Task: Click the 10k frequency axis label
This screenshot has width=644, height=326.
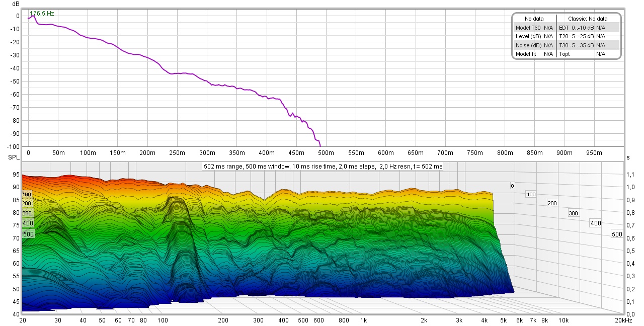Action: click(x=564, y=320)
